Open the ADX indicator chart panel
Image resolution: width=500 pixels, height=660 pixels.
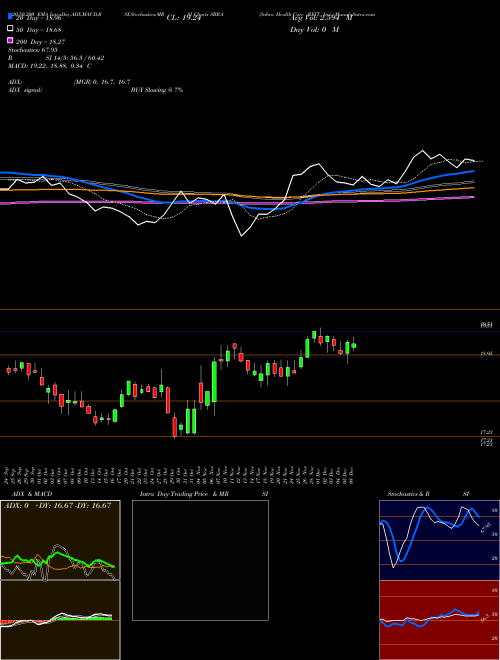(60, 540)
